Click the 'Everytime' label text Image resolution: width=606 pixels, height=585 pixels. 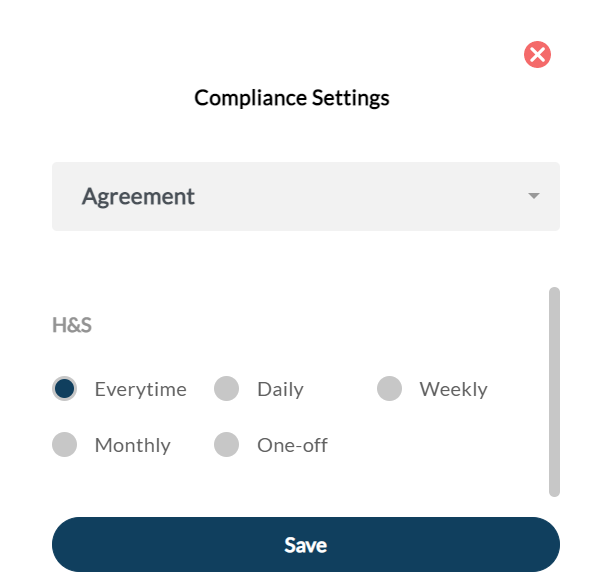140,389
